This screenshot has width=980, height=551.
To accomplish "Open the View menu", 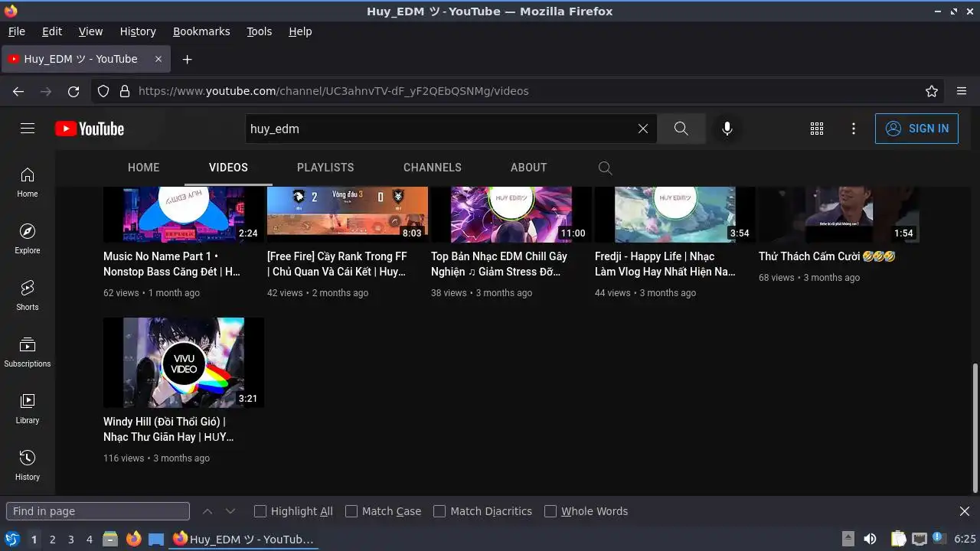I will pos(90,31).
